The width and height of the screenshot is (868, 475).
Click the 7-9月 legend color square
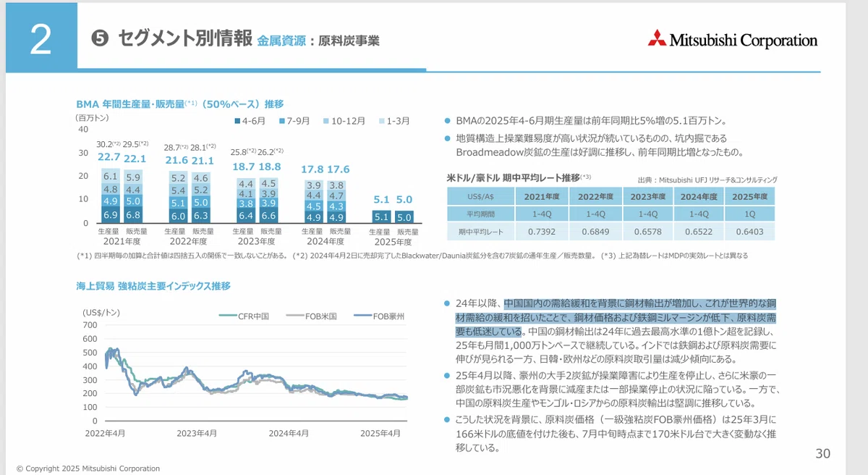pyautogui.click(x=281, y=120)
